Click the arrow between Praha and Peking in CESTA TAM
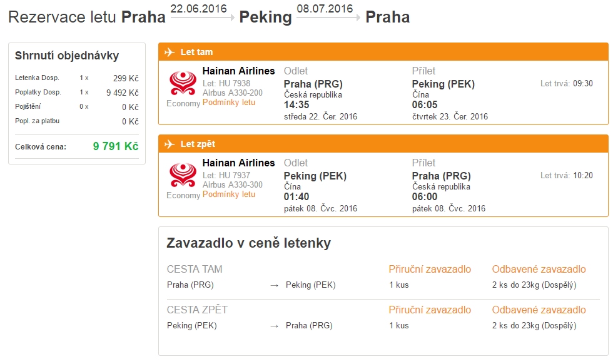Image resolution: width=613 pixels, height=364 pixels. [275, 285]
